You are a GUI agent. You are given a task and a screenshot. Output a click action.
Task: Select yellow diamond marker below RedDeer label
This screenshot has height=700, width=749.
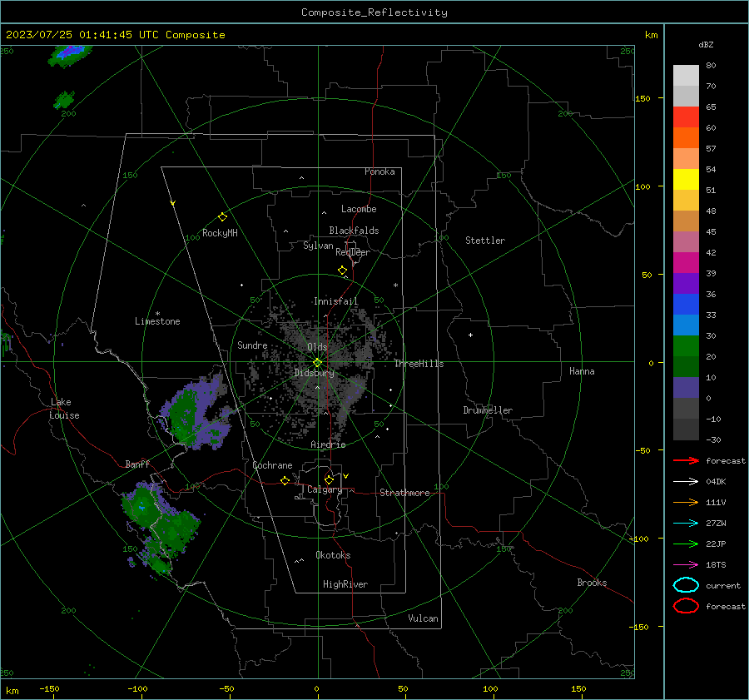(x=343, y=271)
